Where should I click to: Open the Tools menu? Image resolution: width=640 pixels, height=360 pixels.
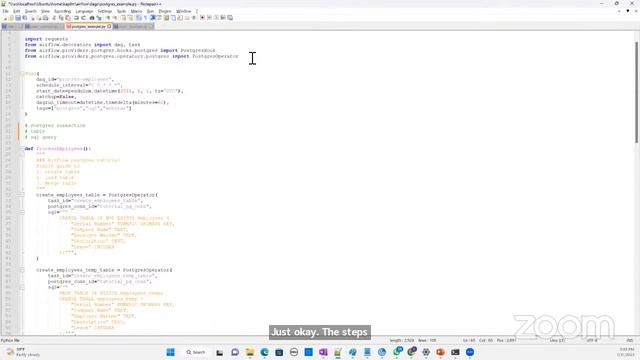point(121,11)
